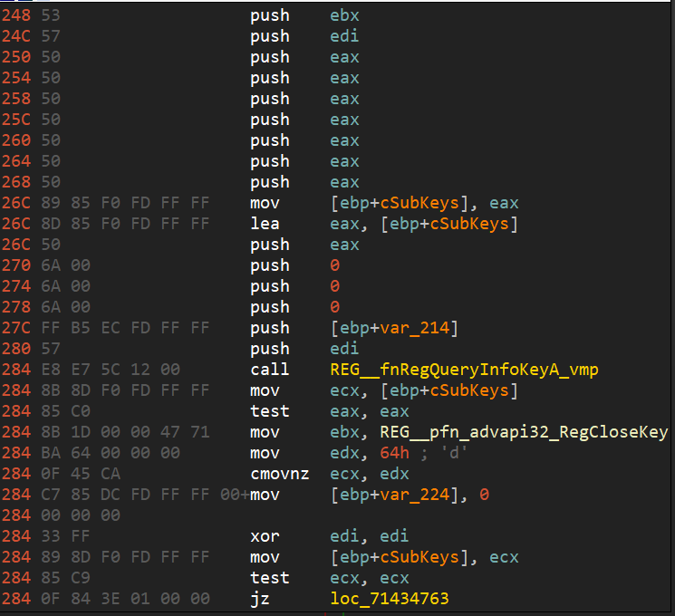This screenshot has width=675, height=616.
Task: Select opcode byte '50' on line 258
Action: pos(51,99)
